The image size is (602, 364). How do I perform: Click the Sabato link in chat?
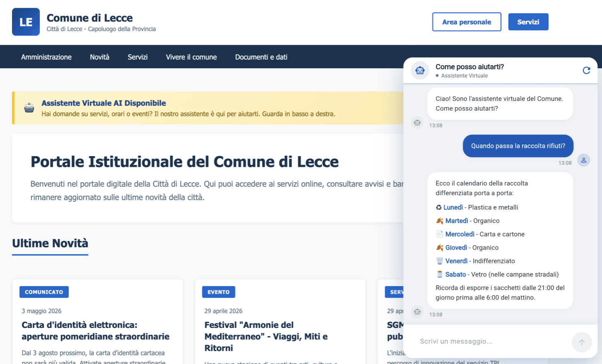pos(455,275)
